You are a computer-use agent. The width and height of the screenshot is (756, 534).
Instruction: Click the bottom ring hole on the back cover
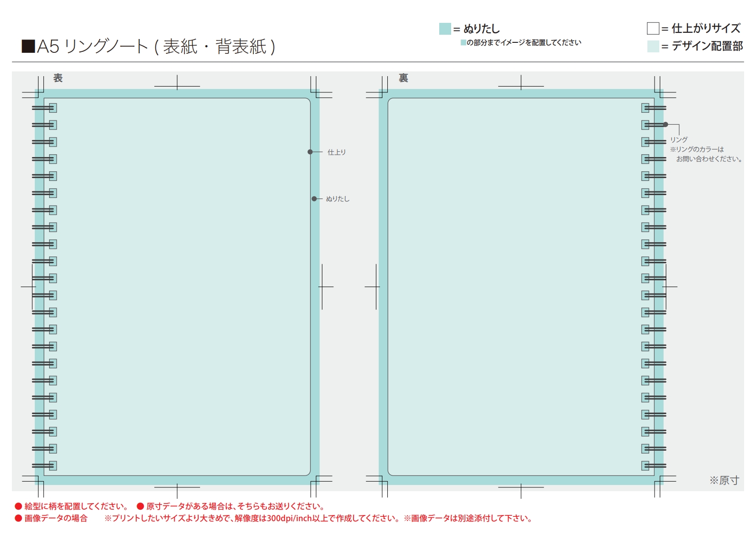645,466
